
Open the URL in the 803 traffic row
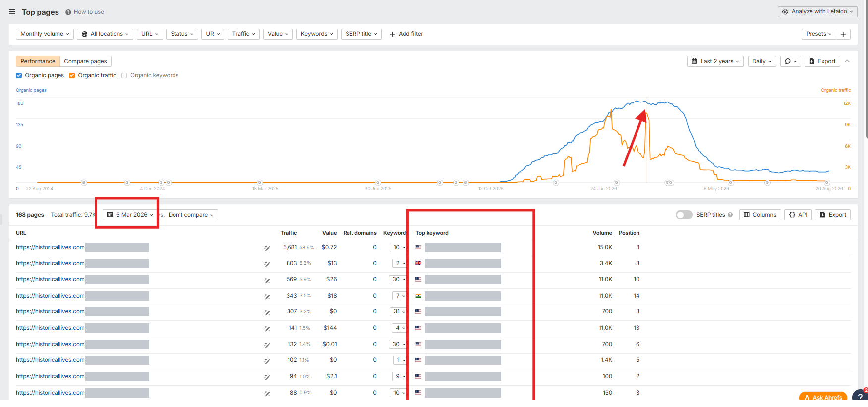tap(82, 263)
